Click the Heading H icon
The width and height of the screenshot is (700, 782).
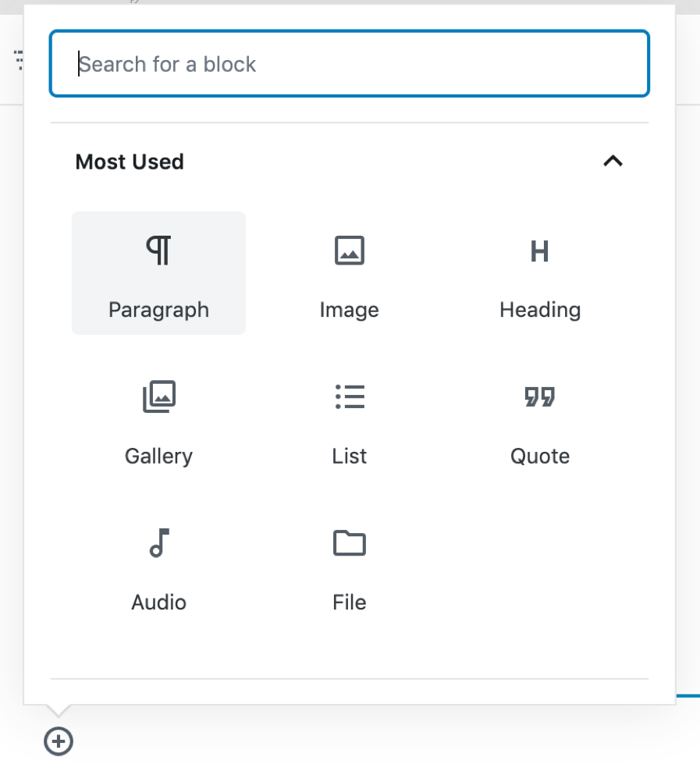(x=539, y=251)
